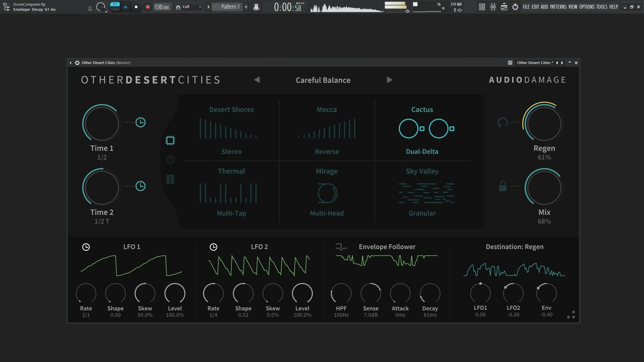The width and height of the screenshot is (644, 362).
Task: Choose the Desert Shores Stereo algorithm
Action: coord(231,130)
